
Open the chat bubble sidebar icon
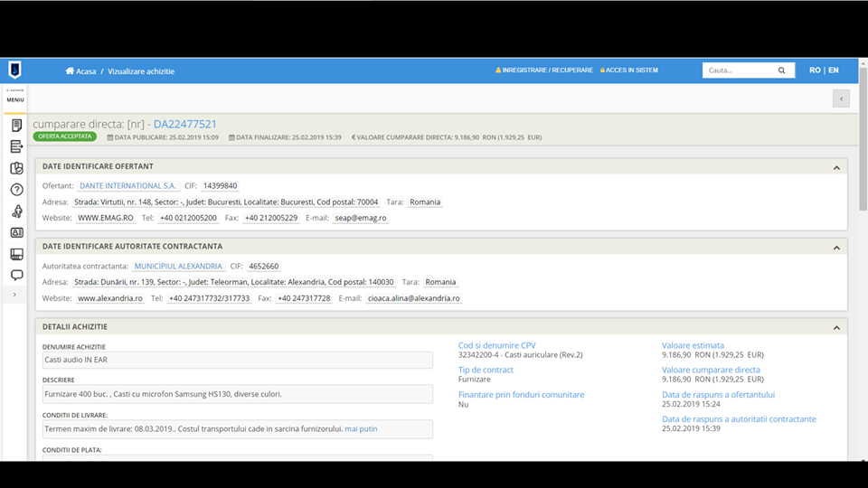click(16, 275)
